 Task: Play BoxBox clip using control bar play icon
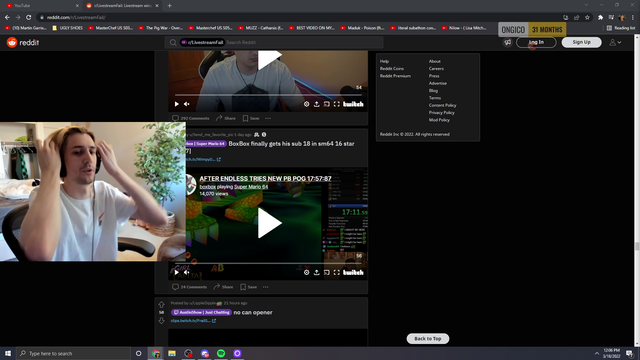pyautogui.click(x=177, y=272)
